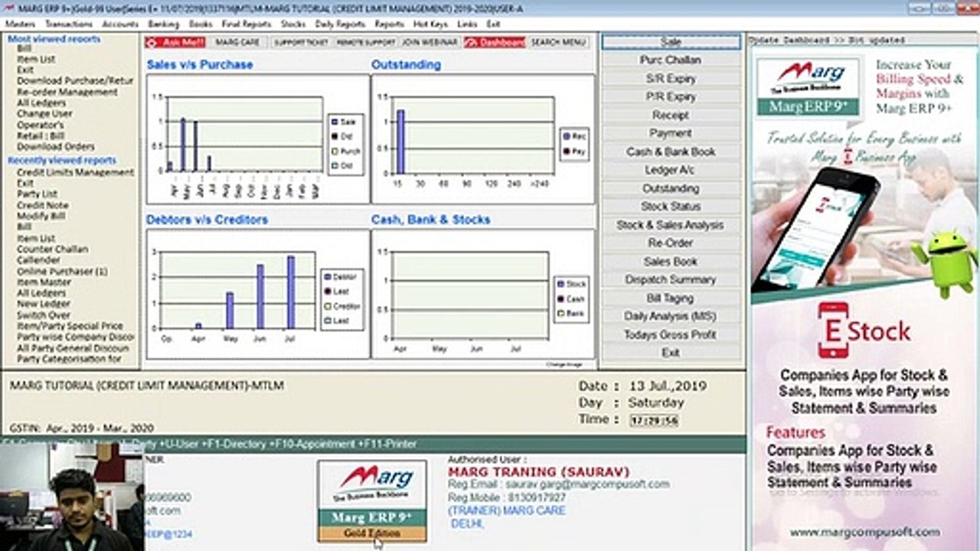Open Online Purchaser (1) recent report

63,272
